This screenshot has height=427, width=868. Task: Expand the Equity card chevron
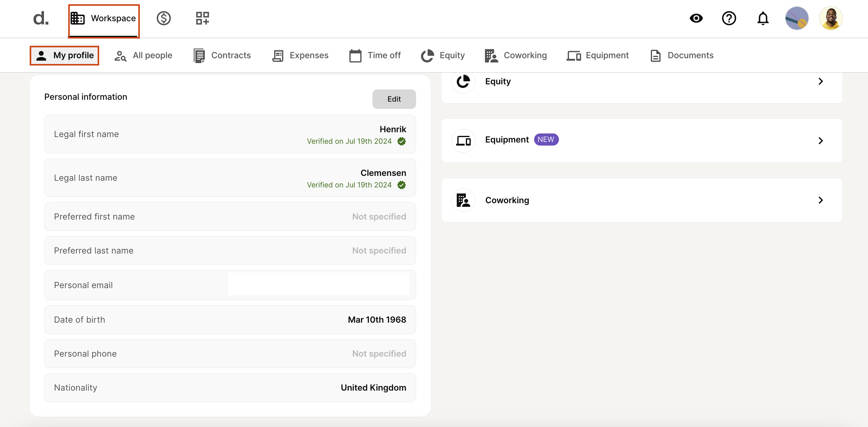tap(821, 81)
